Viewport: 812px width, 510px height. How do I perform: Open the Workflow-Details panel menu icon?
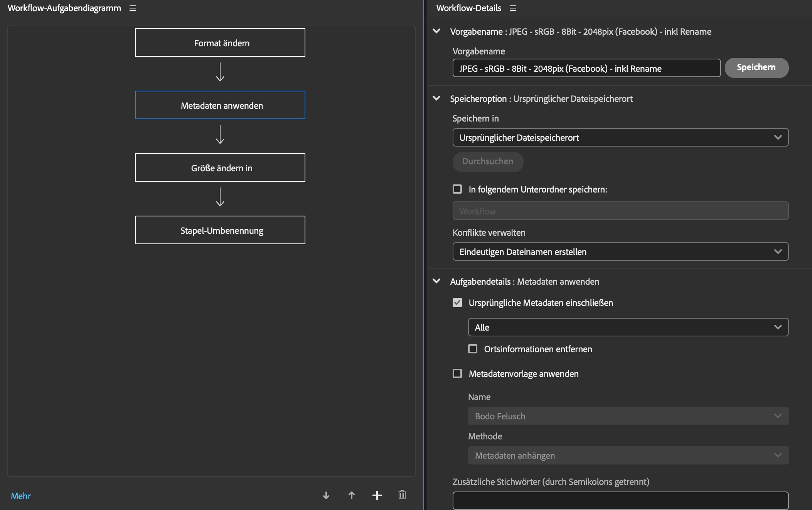click(x=512, y=8)
